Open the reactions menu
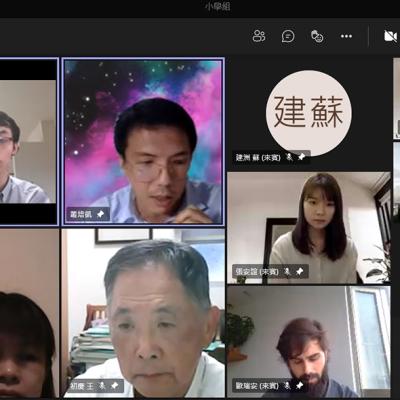 tap(317, 36)
